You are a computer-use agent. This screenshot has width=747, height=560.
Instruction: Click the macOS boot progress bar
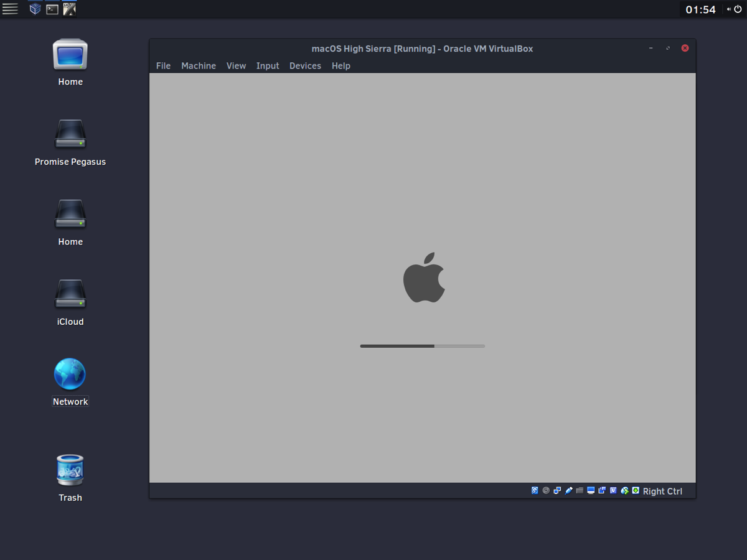(x=422, y=346)
